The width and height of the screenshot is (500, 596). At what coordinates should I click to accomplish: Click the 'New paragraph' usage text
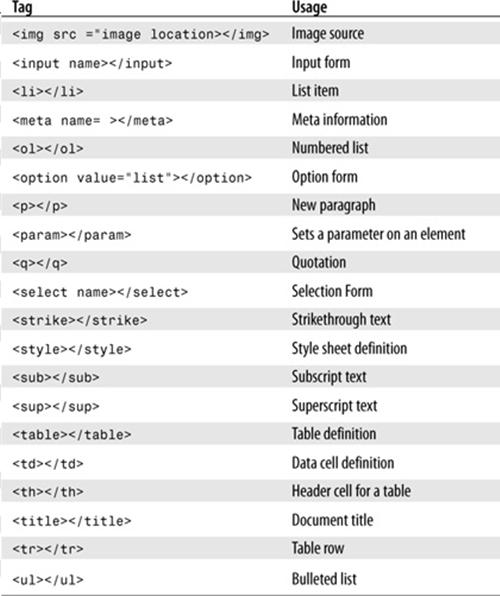point(333,206)
